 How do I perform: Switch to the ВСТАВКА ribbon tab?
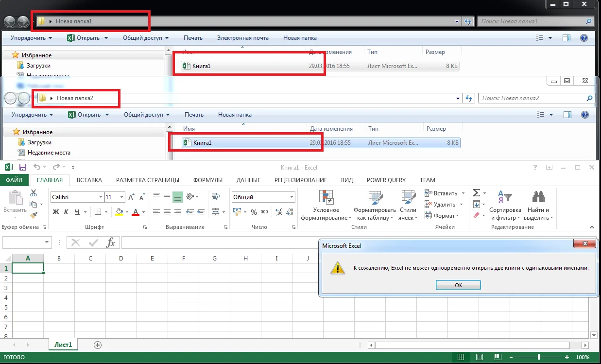pyautogui.click(x=89, y=180)
